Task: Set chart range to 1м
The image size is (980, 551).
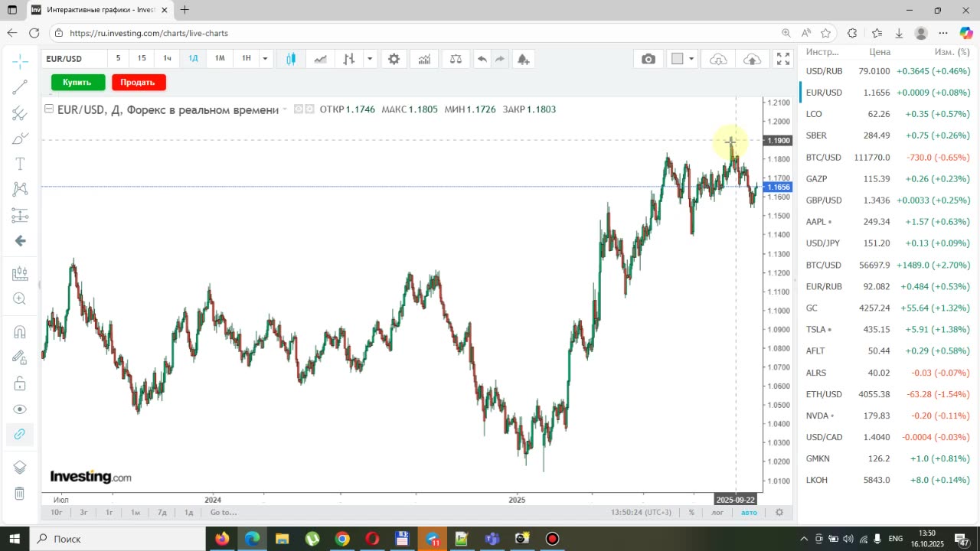Action: pos(136,513)
